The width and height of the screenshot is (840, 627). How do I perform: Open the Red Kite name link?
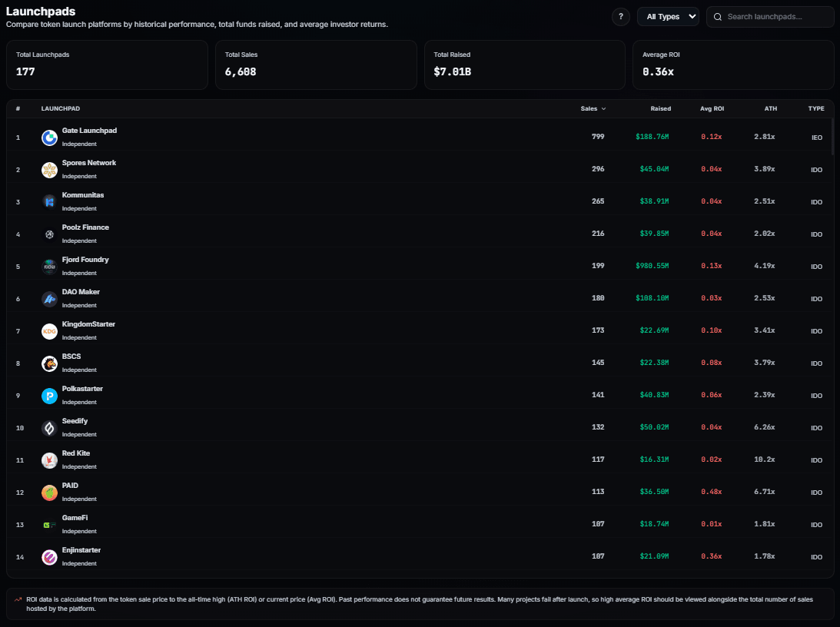point(75,453)
